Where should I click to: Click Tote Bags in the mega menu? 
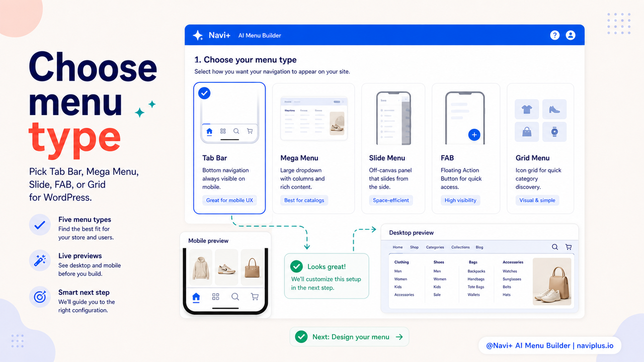coord(475,287)
